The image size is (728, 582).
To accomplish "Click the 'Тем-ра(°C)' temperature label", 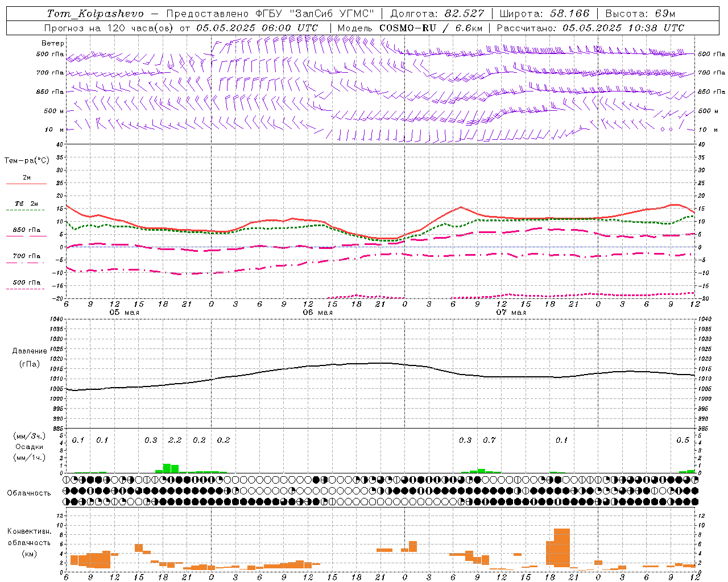I will click(x=27, y=161).
